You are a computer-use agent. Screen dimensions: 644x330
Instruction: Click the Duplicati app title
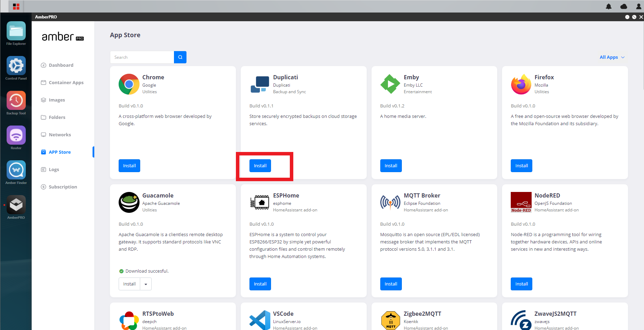[286, 77]
